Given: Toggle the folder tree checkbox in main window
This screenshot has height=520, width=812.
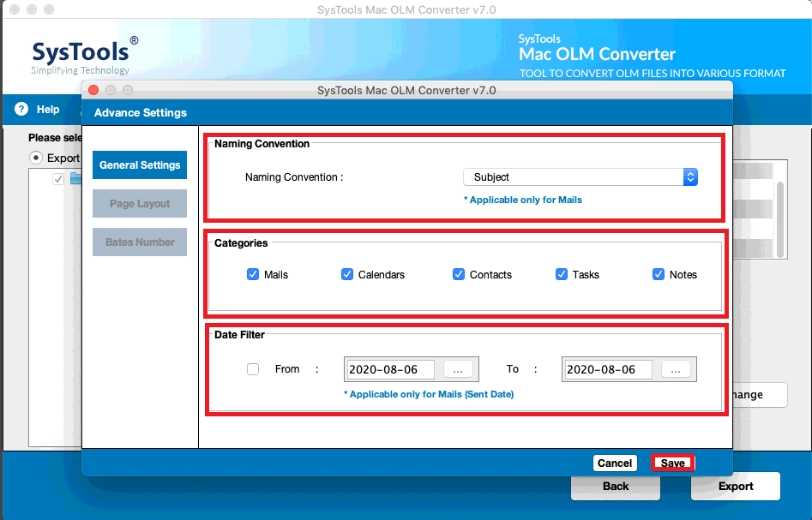Looking at the screenshot, I should (x=58, y=179).
